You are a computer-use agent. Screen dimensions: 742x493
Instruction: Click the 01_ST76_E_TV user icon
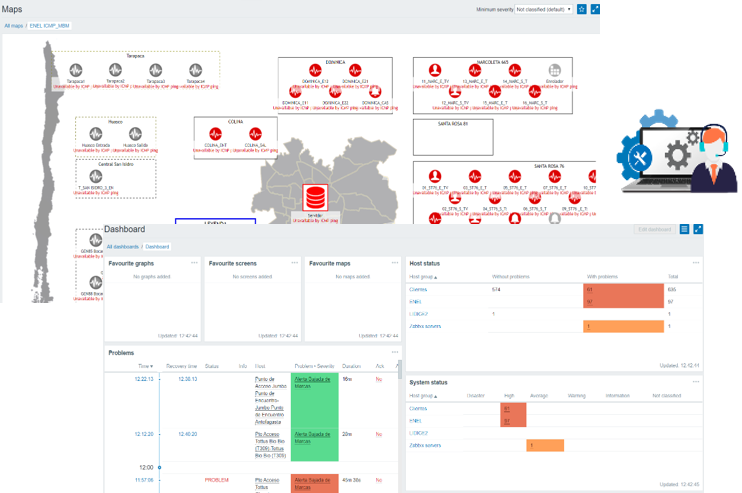pos(435,176)
